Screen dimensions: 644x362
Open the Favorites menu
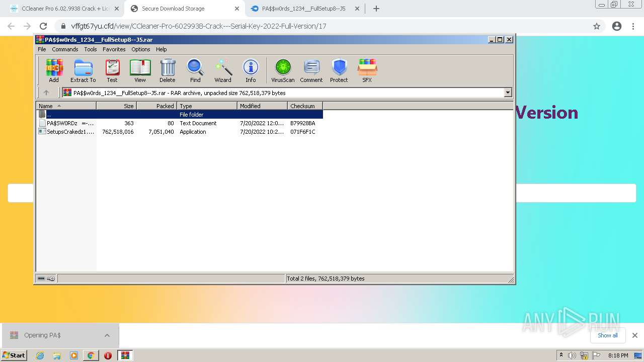tap(114, 49)
